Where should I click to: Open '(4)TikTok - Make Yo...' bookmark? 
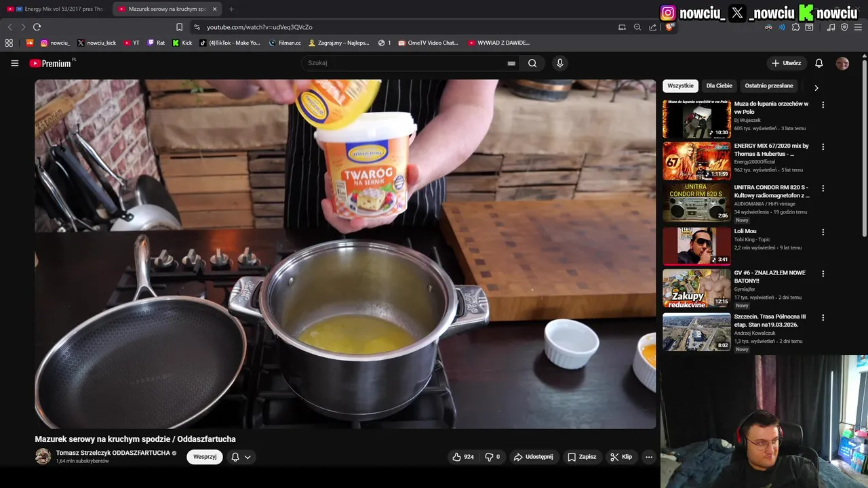pos(230,43)
